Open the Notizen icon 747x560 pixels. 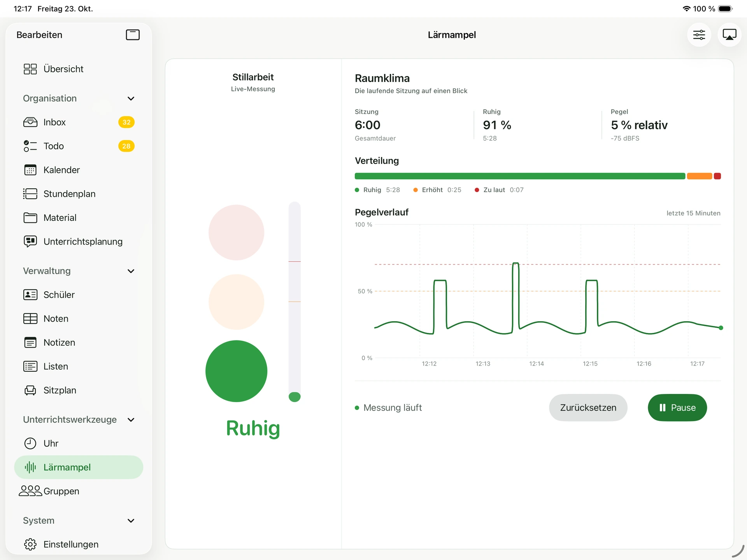[30, 343]
